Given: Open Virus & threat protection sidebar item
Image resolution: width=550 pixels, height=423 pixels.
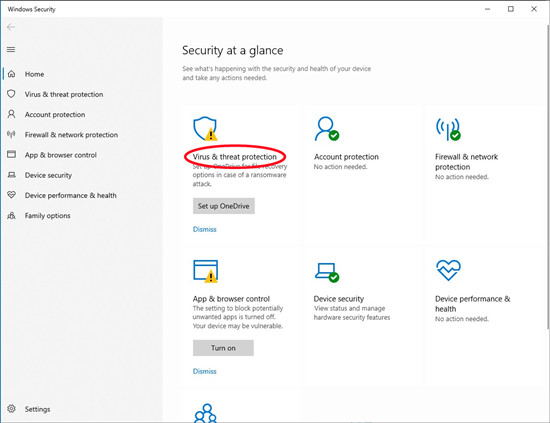Looking at the screenshot, I should (64, 94).
